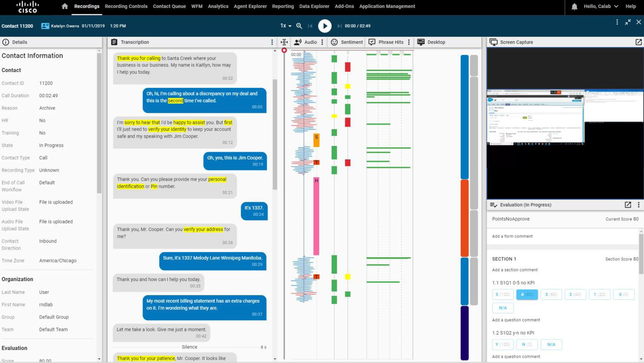Click Add a form comment
The width and height of the screenshot is (644, 363).
coord(512,236)
